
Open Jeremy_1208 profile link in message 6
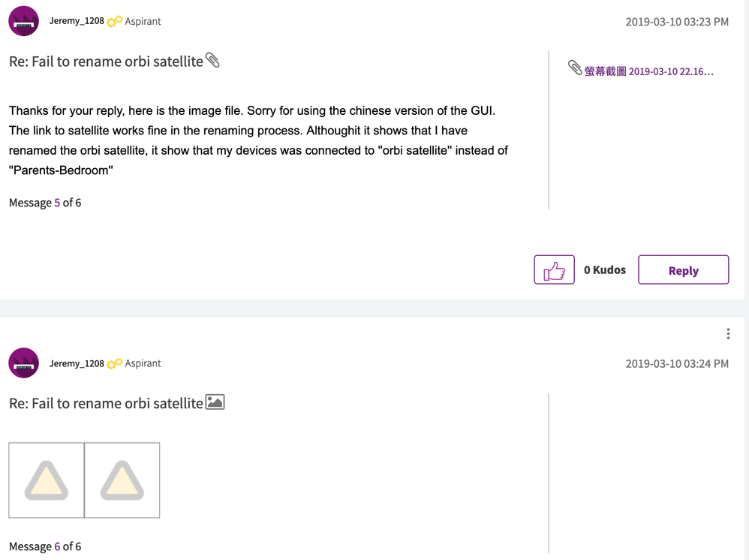coord(77,363)
